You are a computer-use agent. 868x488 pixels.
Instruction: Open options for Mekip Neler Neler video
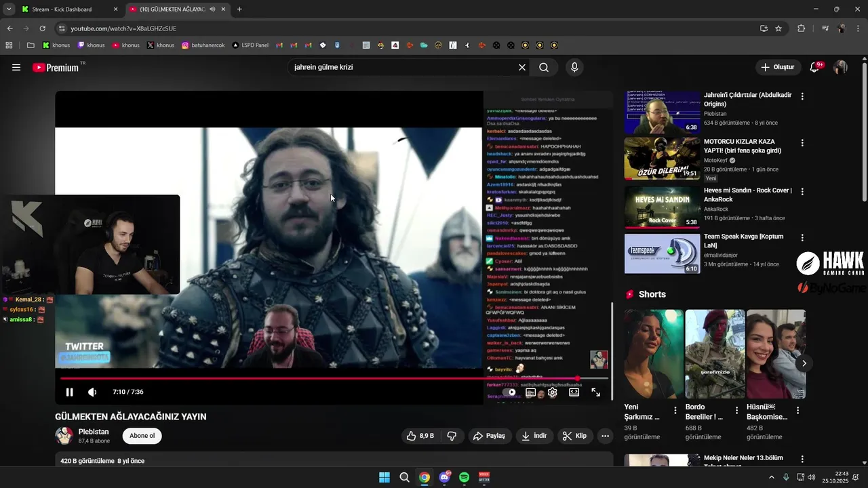click(x=802, y=460)
